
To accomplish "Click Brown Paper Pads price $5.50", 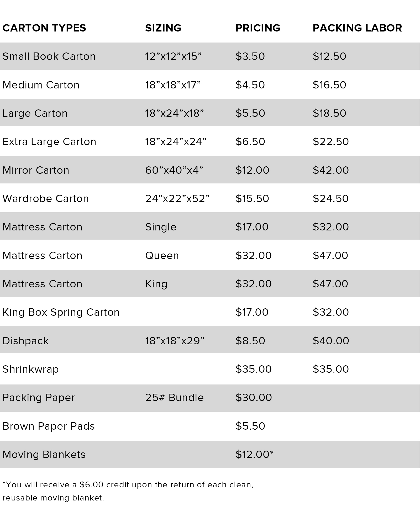I will point(250,426).
